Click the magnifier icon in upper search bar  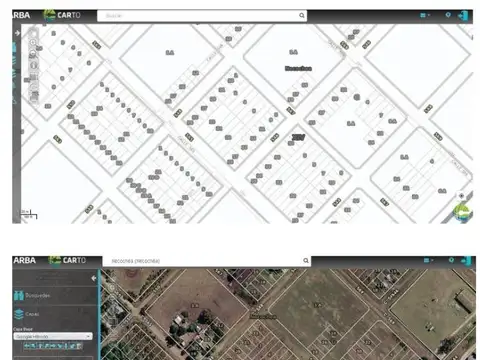point(302,15)
